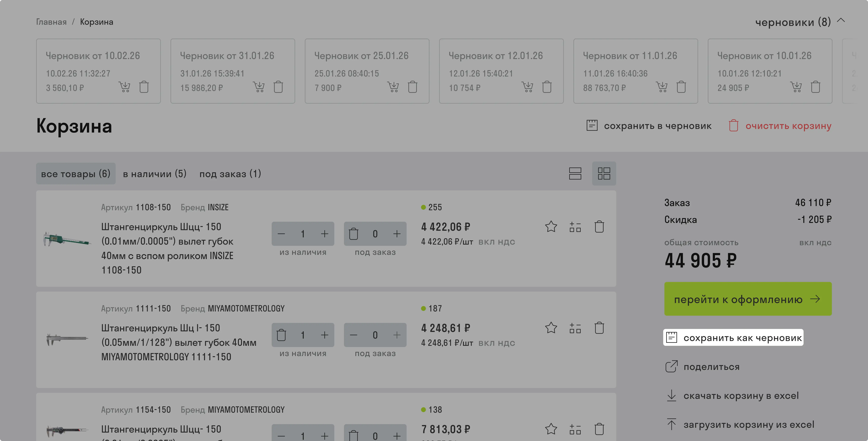
Task: Click перейти к оформлению button
Action: point(748,299)
